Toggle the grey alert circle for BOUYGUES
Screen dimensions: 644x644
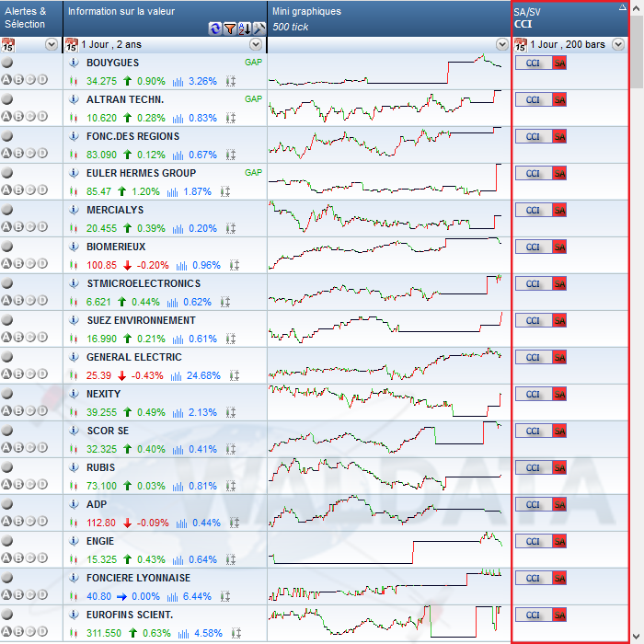click(x=7, y=63)
